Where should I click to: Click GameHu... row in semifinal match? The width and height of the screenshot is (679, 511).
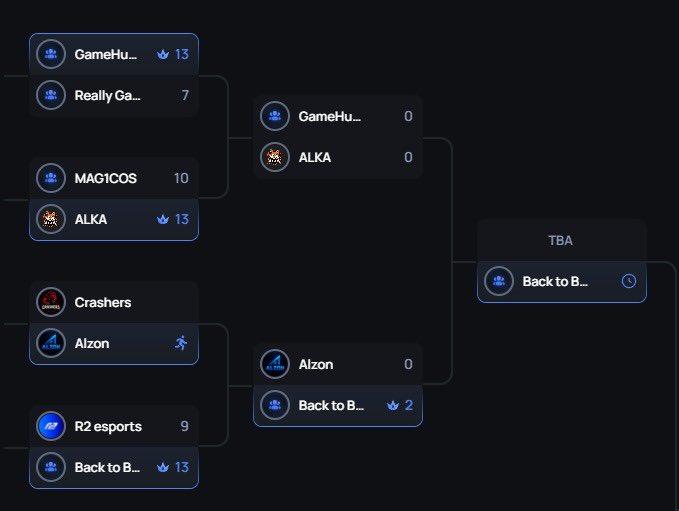point(337,116)
